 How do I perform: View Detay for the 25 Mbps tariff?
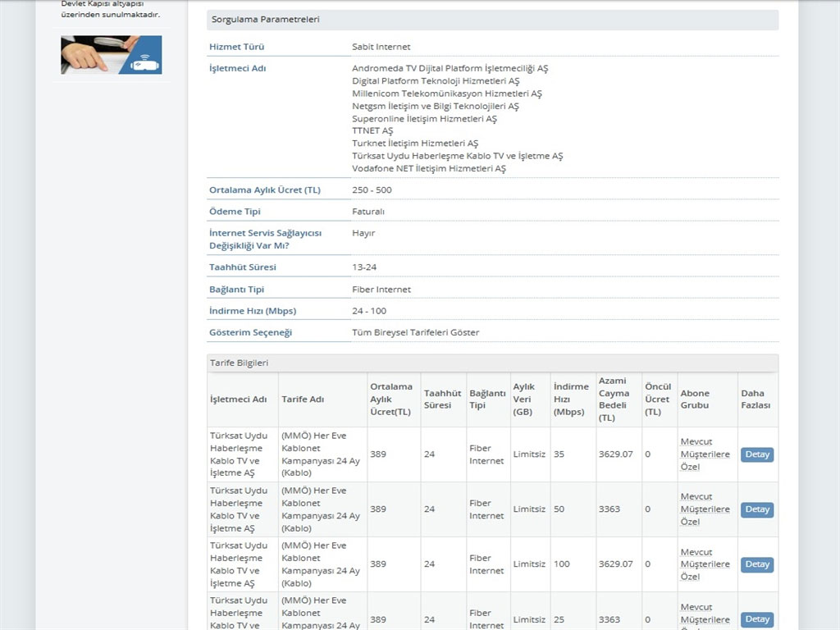756,619
